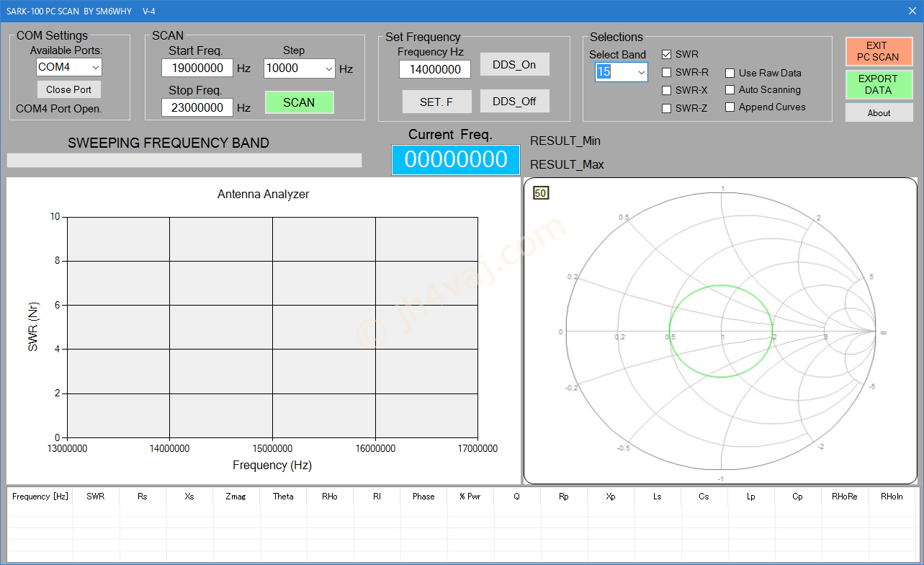Turn off DDS with the DDS_Off button

(514, 101)
